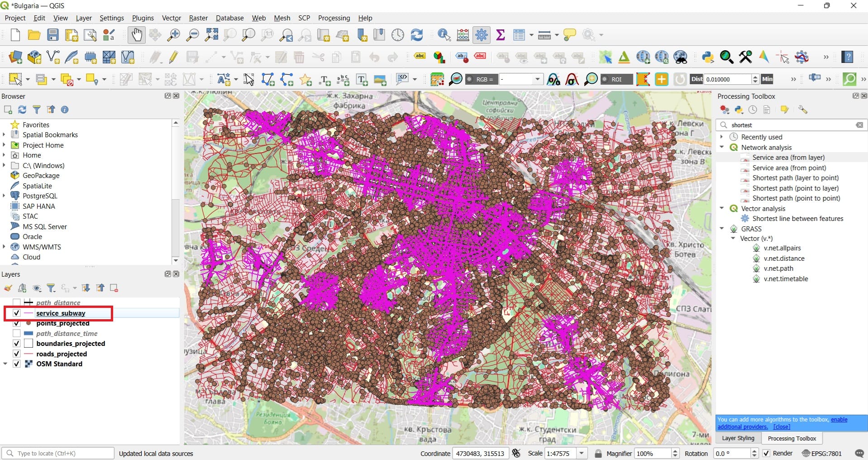Screen dimensions: 868x460
Task: Expand Spatial Bookmarks in Browser
Action: tap(4, 134)
